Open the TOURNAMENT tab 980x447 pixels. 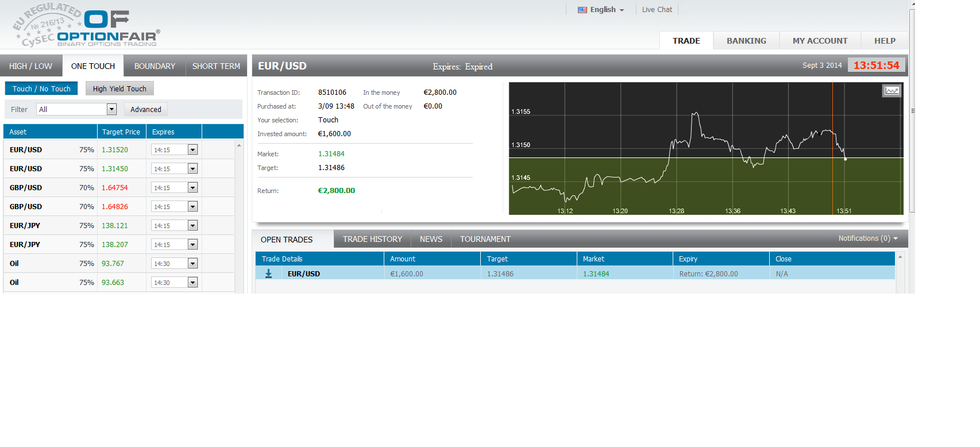[x=485, y=239]
